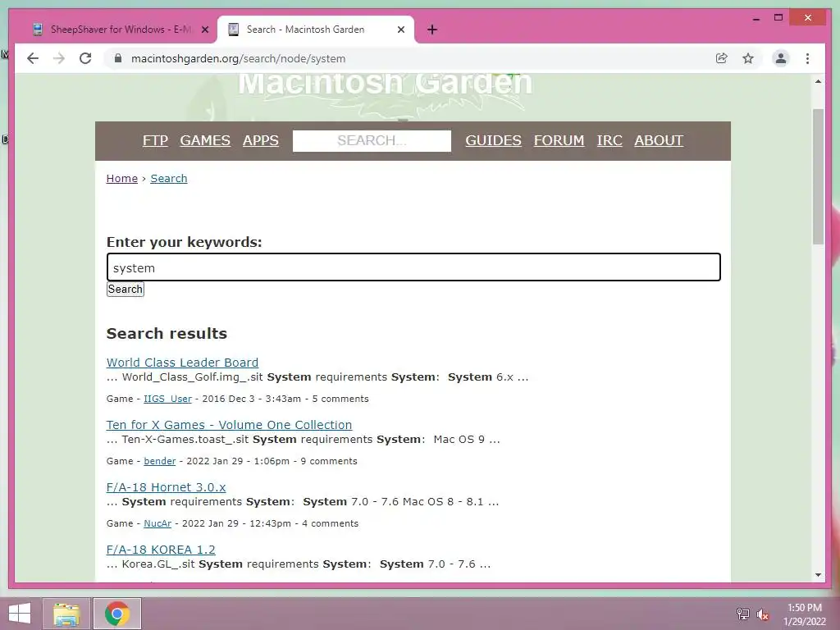Viewport: 840px width, 630px height.
Task: Click the Macintosh Garden header logo
Action: tap(386, 84)
